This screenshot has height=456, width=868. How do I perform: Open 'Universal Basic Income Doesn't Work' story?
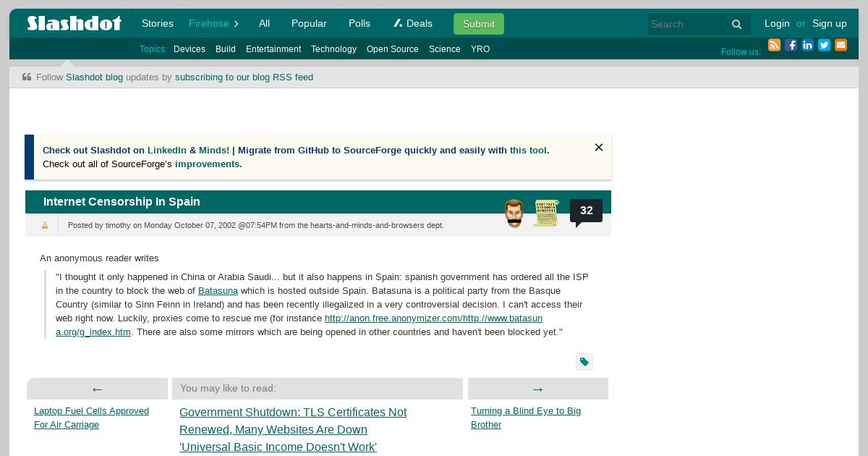[x=278, y=447]
